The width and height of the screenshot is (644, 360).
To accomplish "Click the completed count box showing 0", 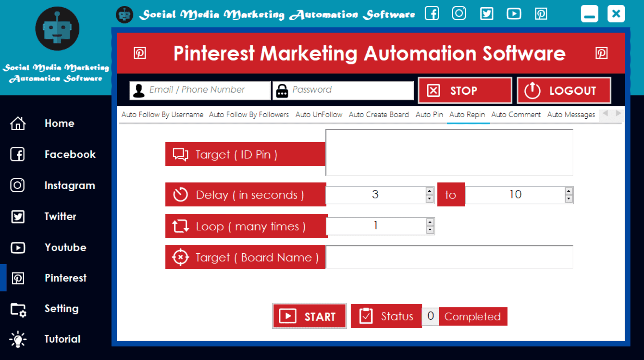I will (430, 316).
